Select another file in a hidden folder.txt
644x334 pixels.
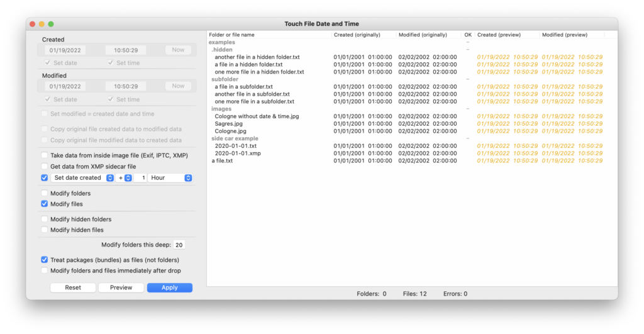[x=412, y=57]
